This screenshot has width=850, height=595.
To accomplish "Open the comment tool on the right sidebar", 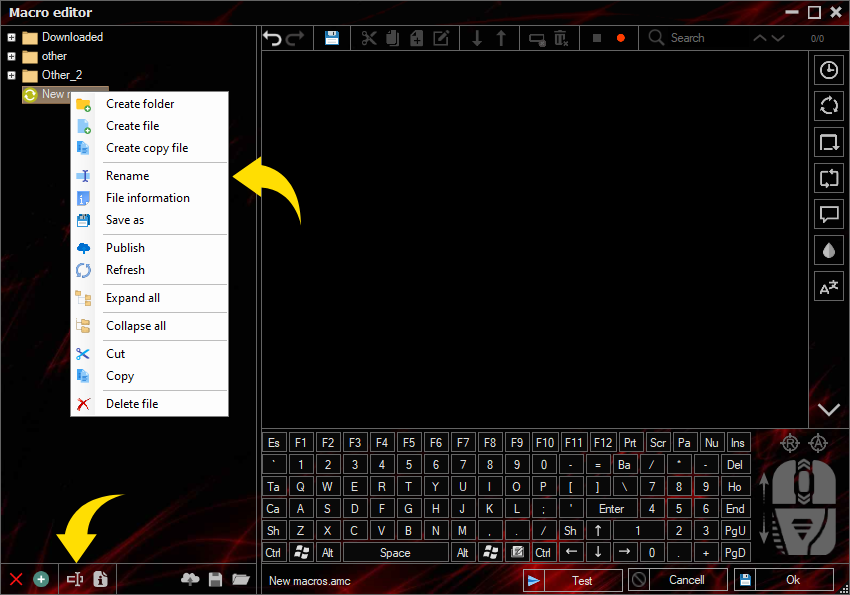I will tap(828, 214).
